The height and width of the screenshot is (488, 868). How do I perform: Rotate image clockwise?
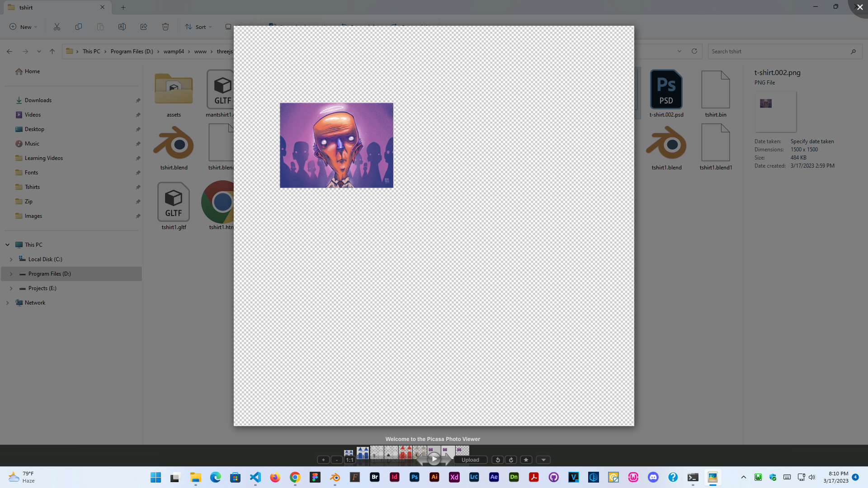511,460
